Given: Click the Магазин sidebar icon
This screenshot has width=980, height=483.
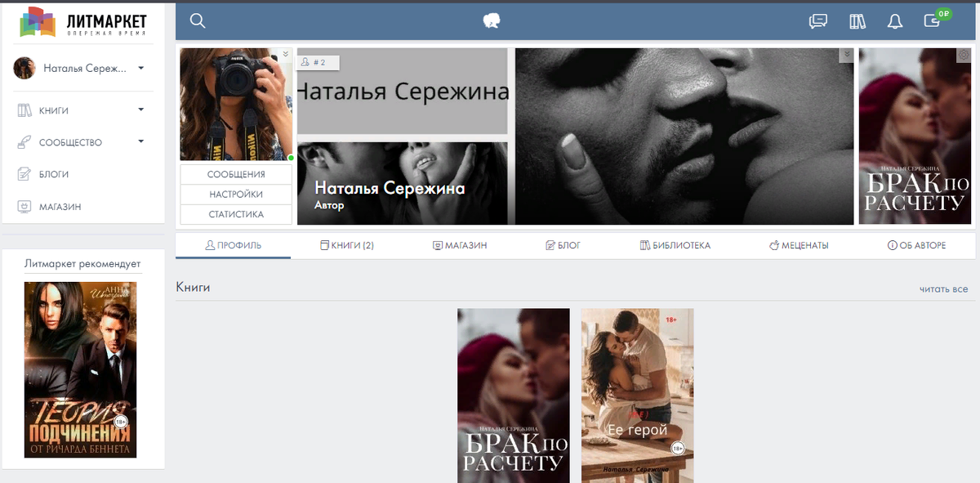Looking at the screenshot, I should [x=24, y=207].
